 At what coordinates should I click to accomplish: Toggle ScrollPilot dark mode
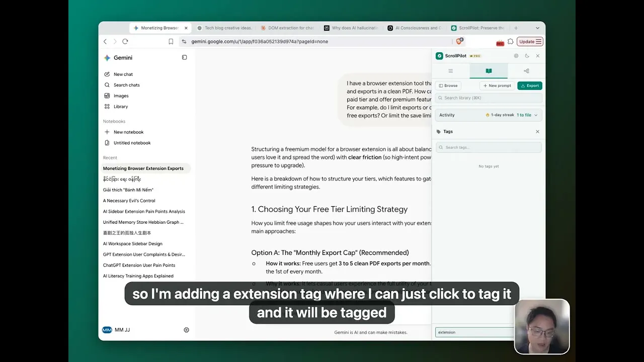[x=527, y=56]
